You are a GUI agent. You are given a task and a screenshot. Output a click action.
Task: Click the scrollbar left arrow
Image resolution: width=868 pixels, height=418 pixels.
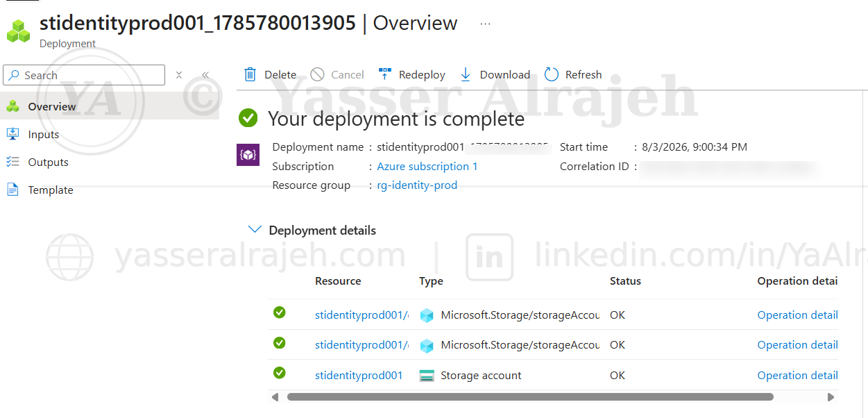coord(275,397)
